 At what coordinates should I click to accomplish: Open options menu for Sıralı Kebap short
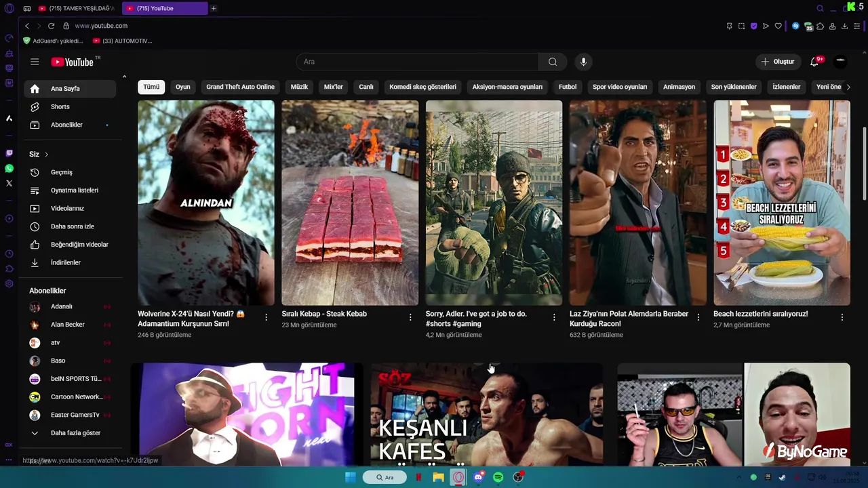point(410,317)
